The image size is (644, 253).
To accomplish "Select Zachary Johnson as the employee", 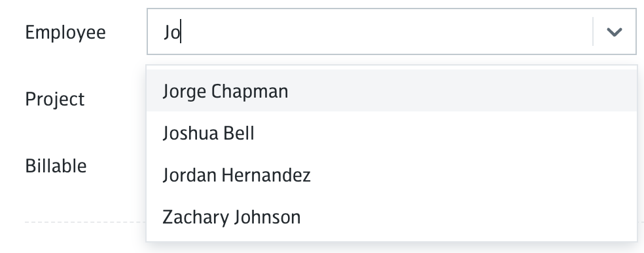I will coord(391,217).
